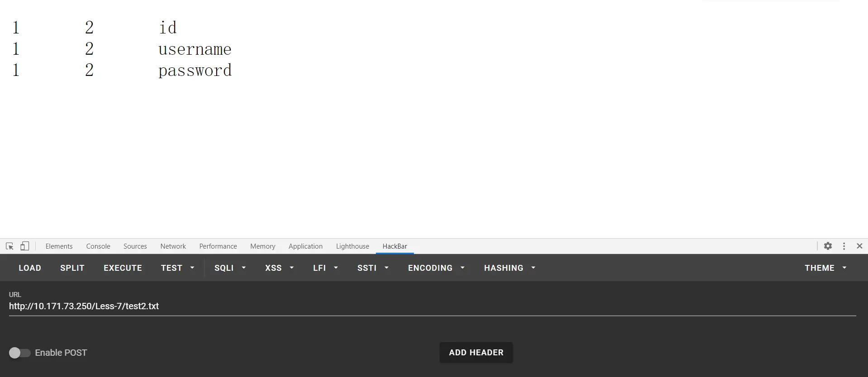Click the ADD HEADER button
The height and width of the screenshot is (377, 868).
click(476, 353)
